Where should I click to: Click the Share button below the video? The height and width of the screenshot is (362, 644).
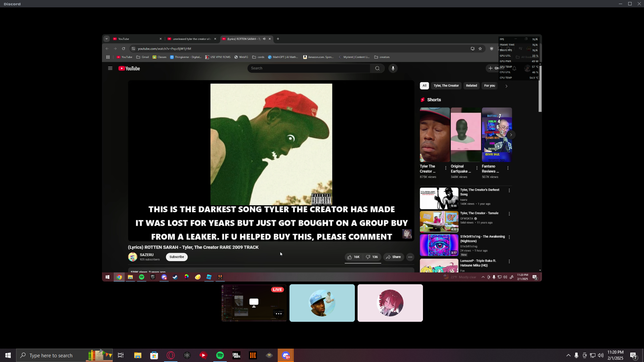coord(393,257)
